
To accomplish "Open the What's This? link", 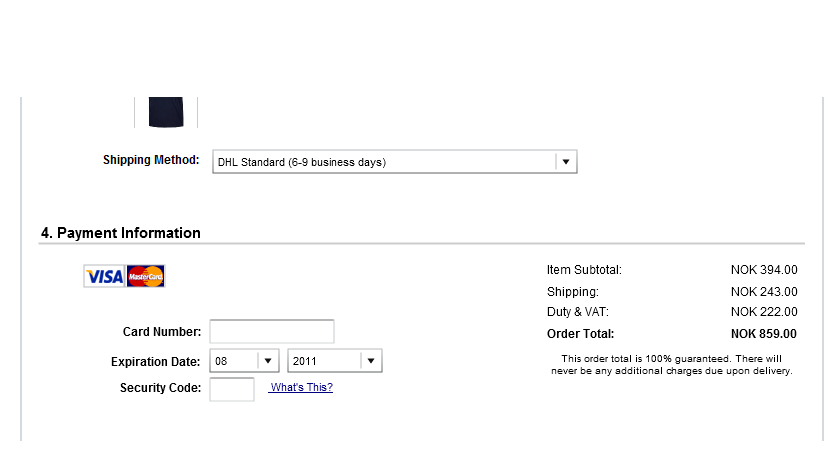I will (301, 387).
